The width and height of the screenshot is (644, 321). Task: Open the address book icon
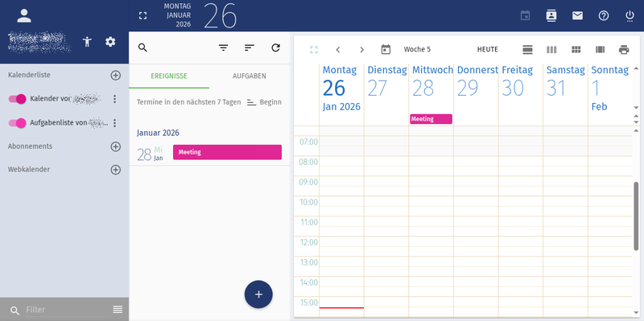click(x=551, y=15)
